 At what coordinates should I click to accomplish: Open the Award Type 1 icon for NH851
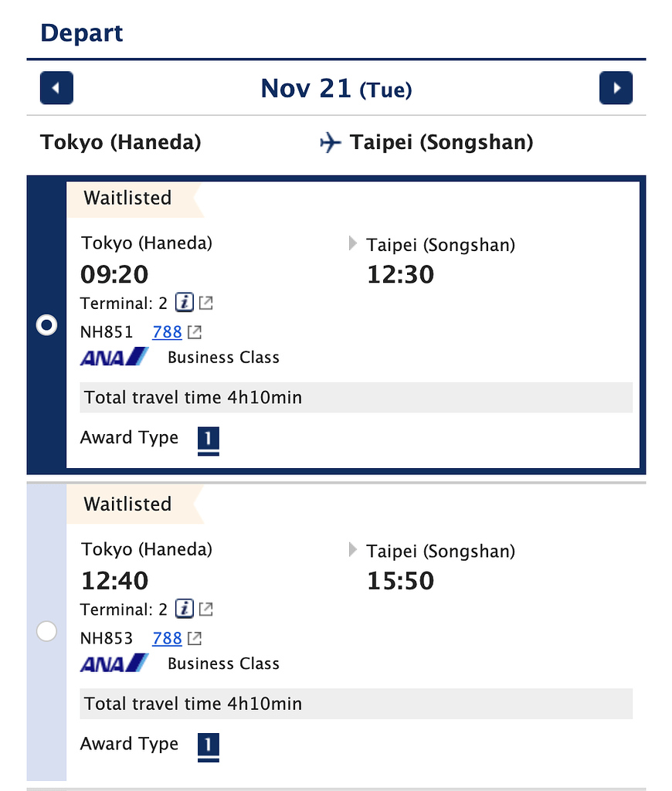click(x=207, y=438)
